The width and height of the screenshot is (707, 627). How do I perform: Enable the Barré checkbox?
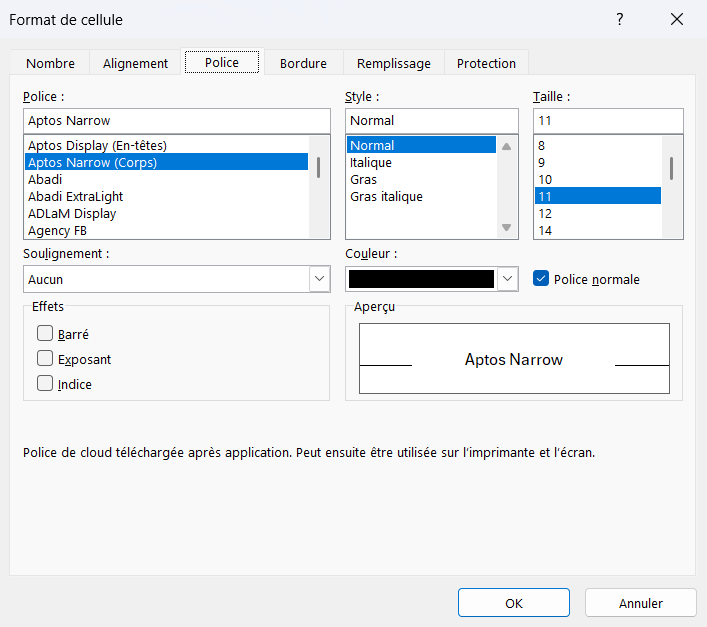tap(45, 333)
